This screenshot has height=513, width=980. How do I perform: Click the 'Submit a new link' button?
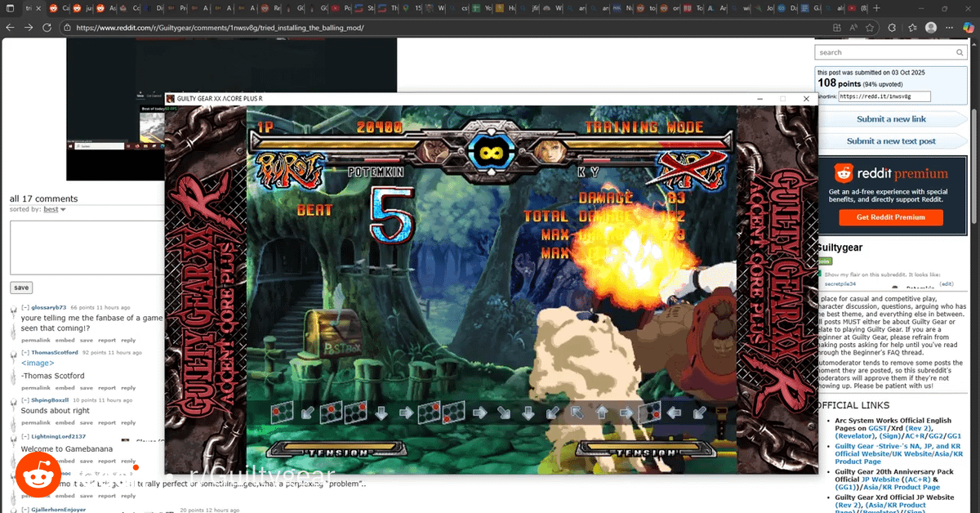point(891,119)
